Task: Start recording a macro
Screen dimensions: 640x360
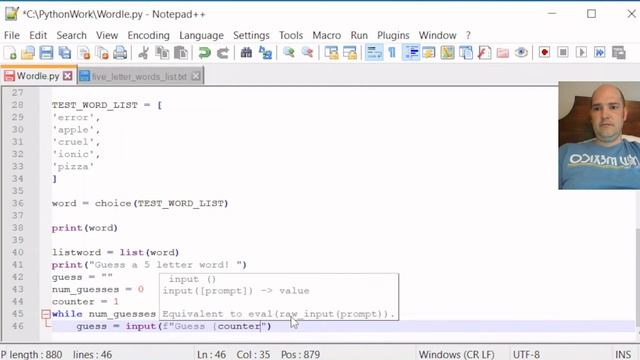Action: (544, 53)
